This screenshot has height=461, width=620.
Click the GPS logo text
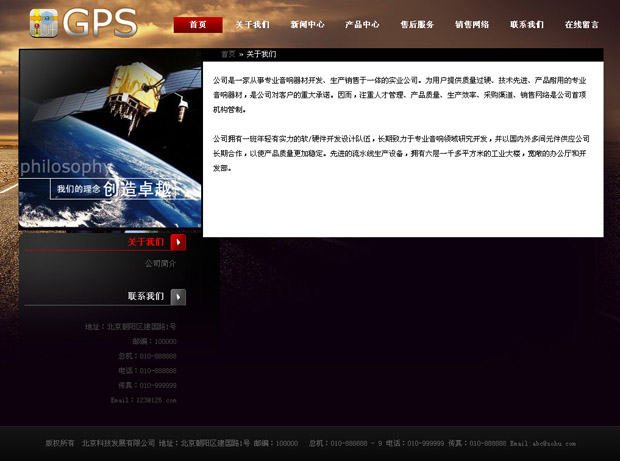[99, 22]
